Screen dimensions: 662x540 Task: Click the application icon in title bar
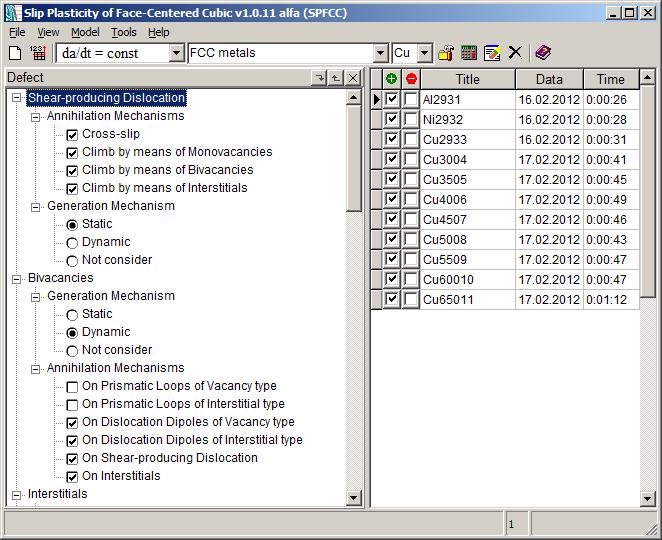tap(13, 13)
